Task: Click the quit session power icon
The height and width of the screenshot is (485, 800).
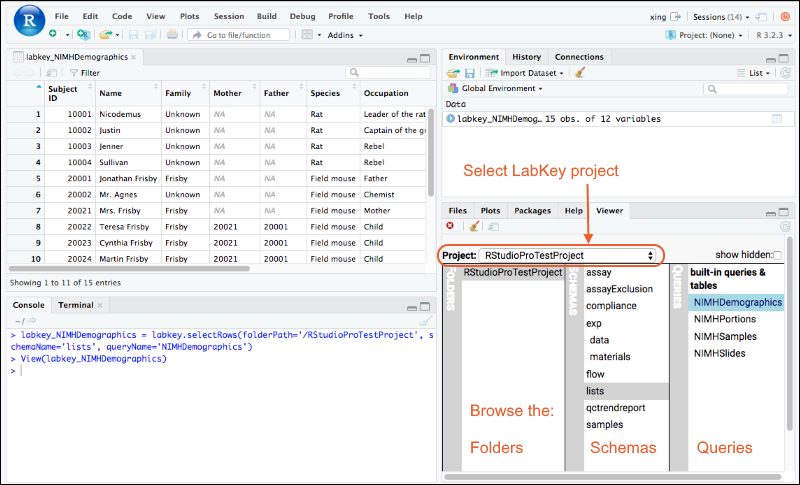Action: tap(786, 17)
